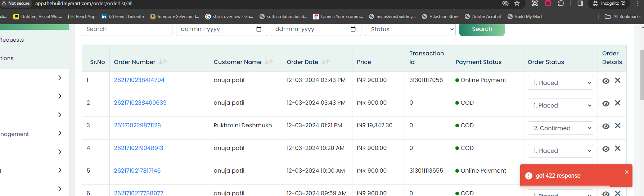The width and height of the screenshot is (644, 196).
Task: Open order status dropdown for order 2621710238400639
Action: pyautogui.click(x=560, y=105)
